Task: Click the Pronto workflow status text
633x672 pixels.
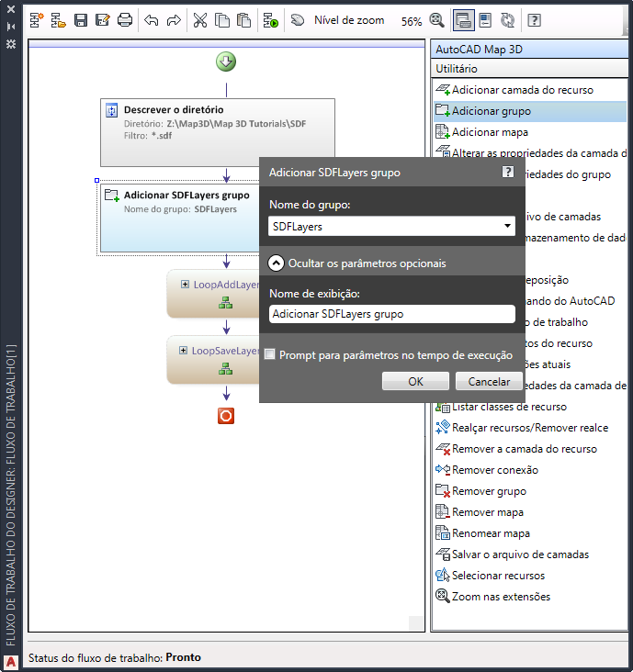Action: tap(183, 657)
